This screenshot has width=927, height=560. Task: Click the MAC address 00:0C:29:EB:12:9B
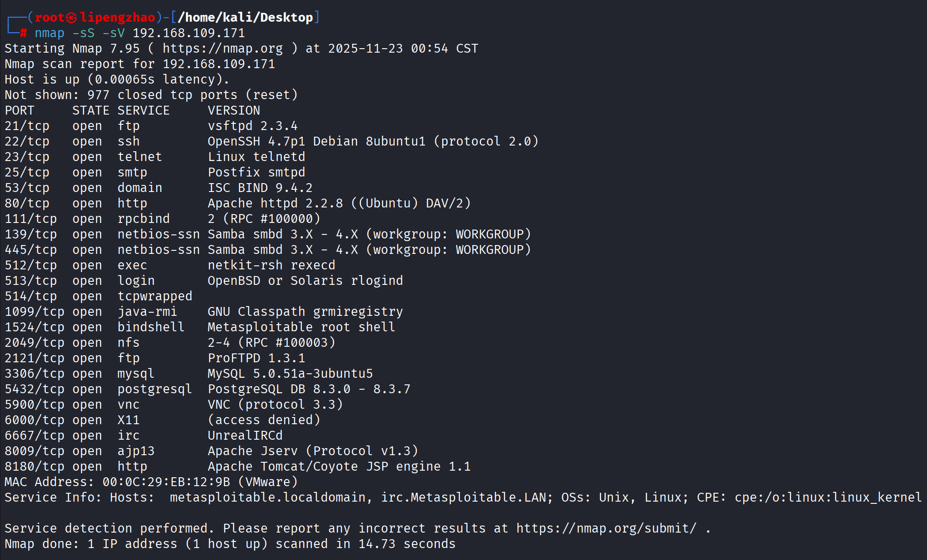point(166,482)
